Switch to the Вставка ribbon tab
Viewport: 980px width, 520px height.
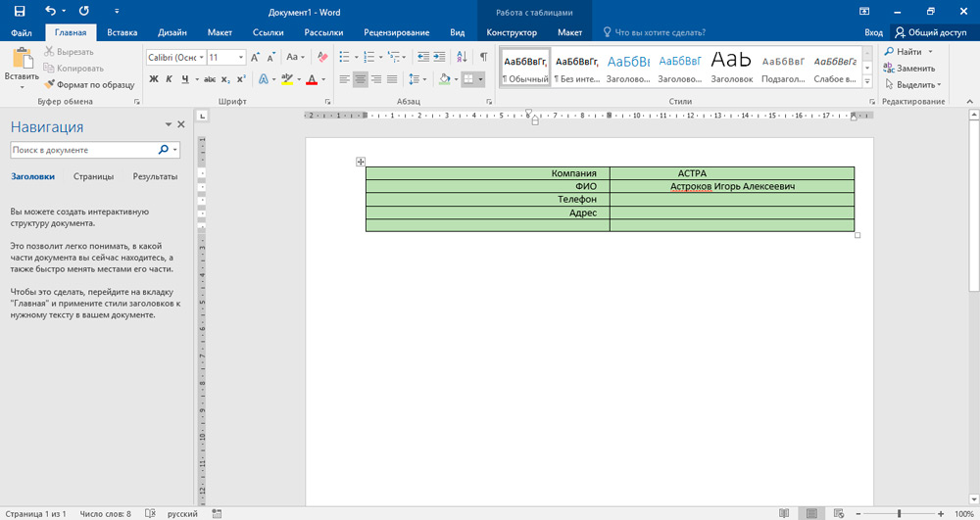point(122,32)
